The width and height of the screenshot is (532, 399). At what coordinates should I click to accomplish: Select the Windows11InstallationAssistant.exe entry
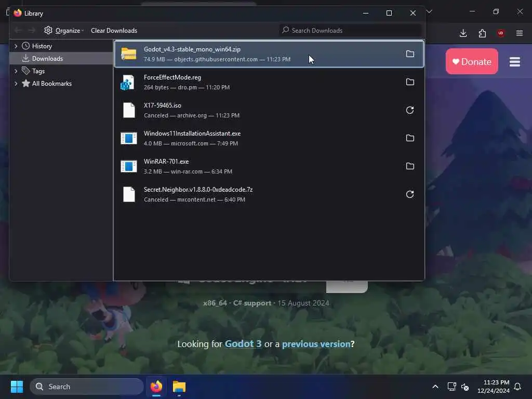[269, 138]
